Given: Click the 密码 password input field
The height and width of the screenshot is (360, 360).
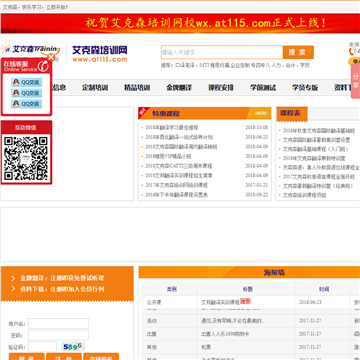Looking at the screenshot, I should tap(58, 335).
